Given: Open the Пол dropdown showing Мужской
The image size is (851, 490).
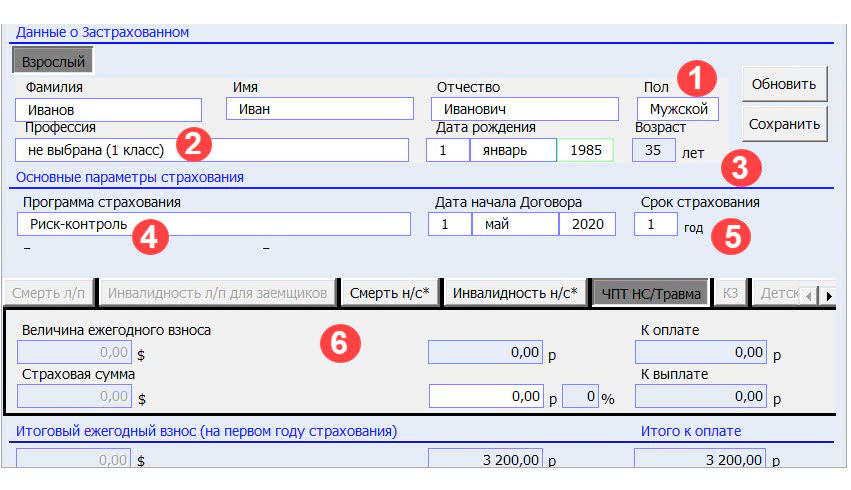Looking at the screenshot, I should point(678,109).
